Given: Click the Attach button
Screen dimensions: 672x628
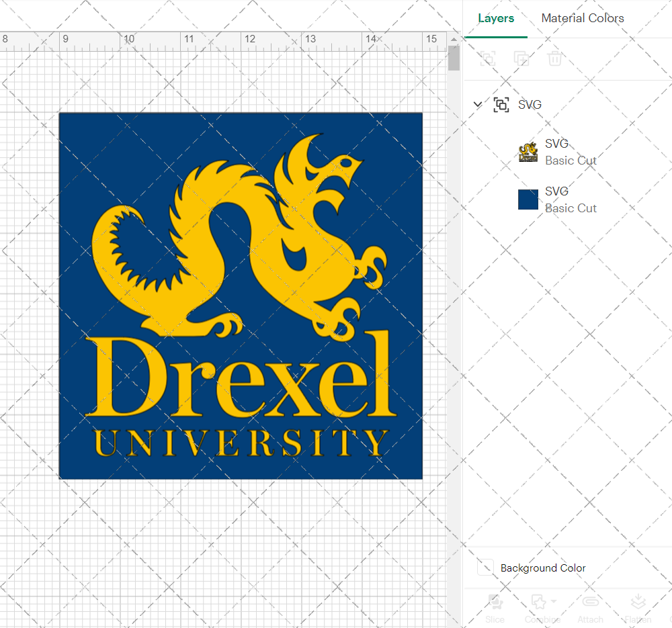Looking at the screenshot, I should (x=590, y=609).
